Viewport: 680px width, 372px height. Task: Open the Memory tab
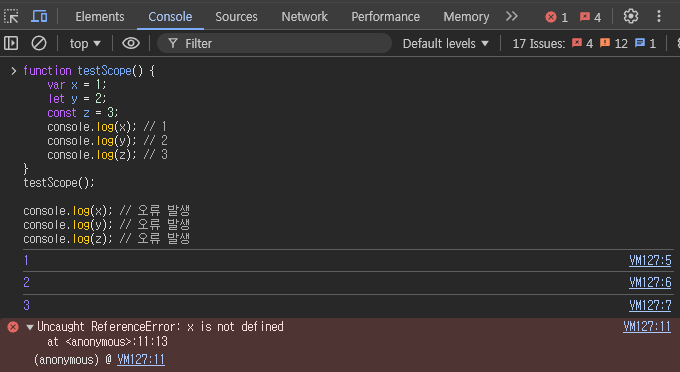tap(466, 16)
